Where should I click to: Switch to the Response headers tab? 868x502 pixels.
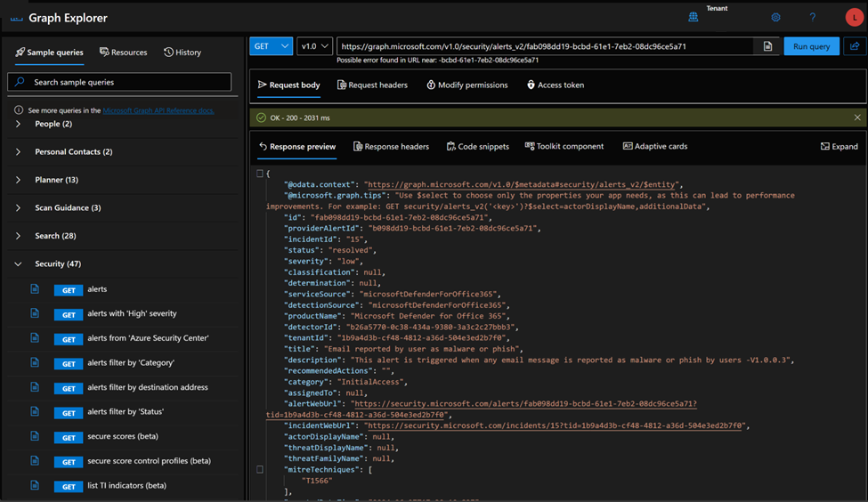[391, 147]
